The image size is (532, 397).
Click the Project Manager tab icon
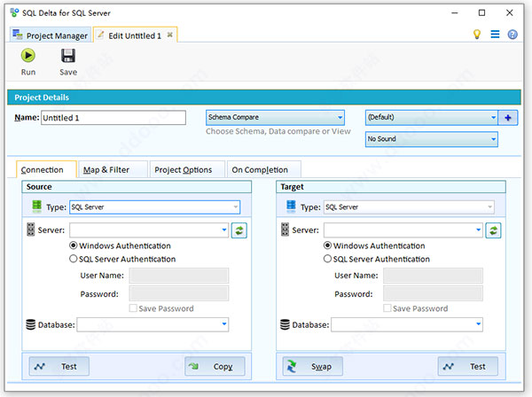coord(18,35)
